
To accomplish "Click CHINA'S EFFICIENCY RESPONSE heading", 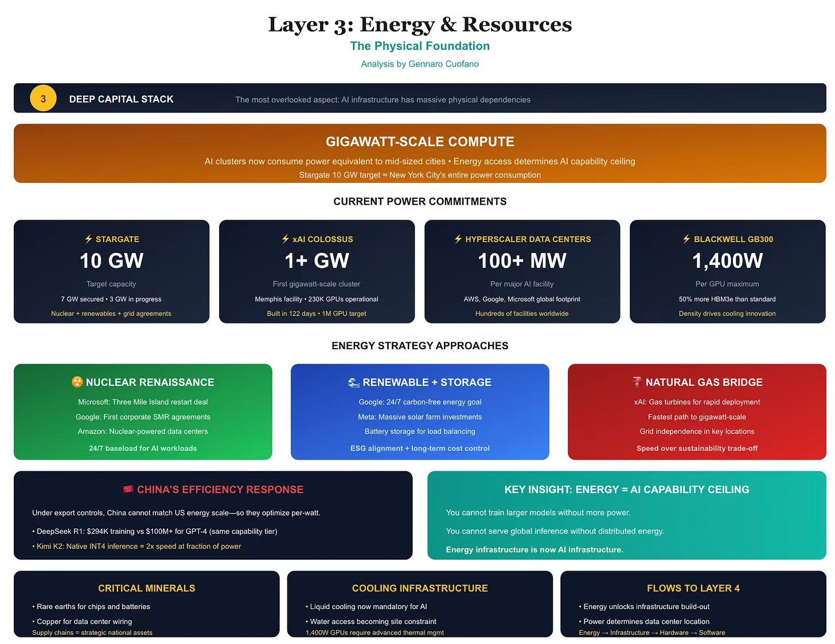I will click(220, 490).
